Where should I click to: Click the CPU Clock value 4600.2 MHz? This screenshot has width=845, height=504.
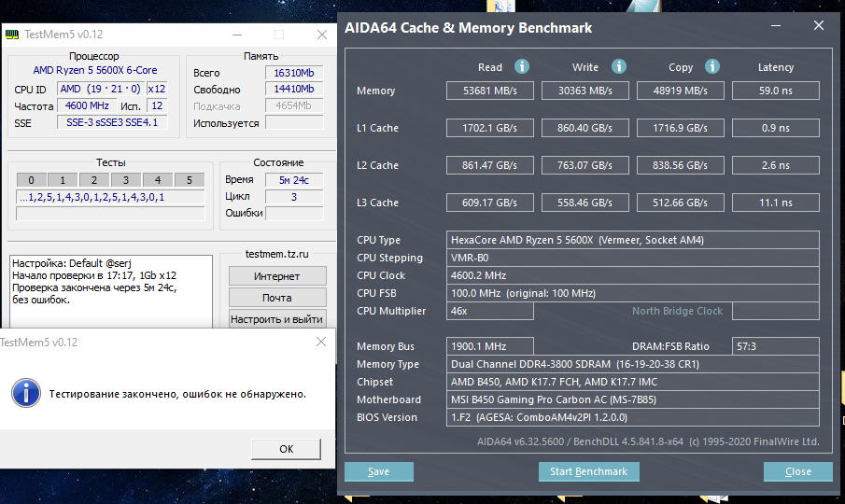(633, 275)
